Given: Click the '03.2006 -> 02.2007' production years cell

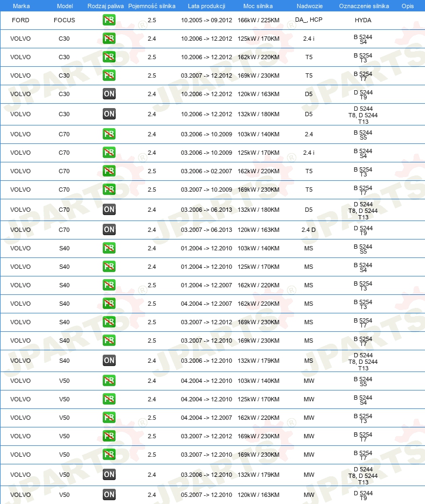Looking at the screenshot, I should tap(207, 171).
